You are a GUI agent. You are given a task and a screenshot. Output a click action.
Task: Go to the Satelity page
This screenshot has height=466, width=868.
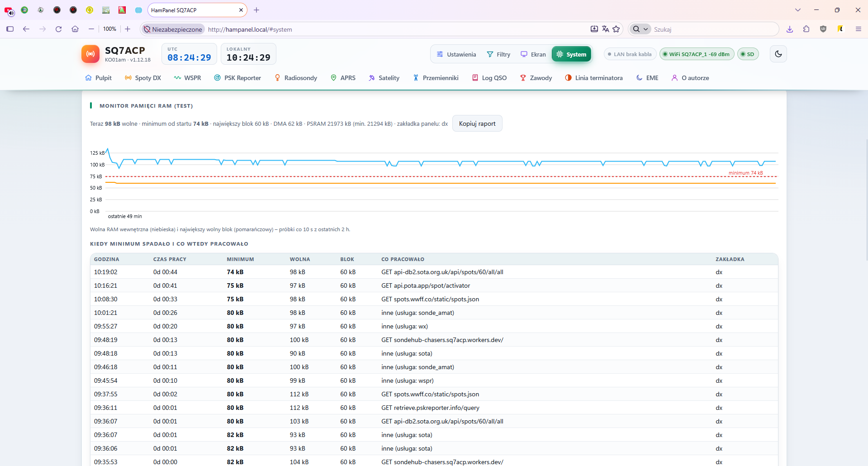click(x=384, y=78)
